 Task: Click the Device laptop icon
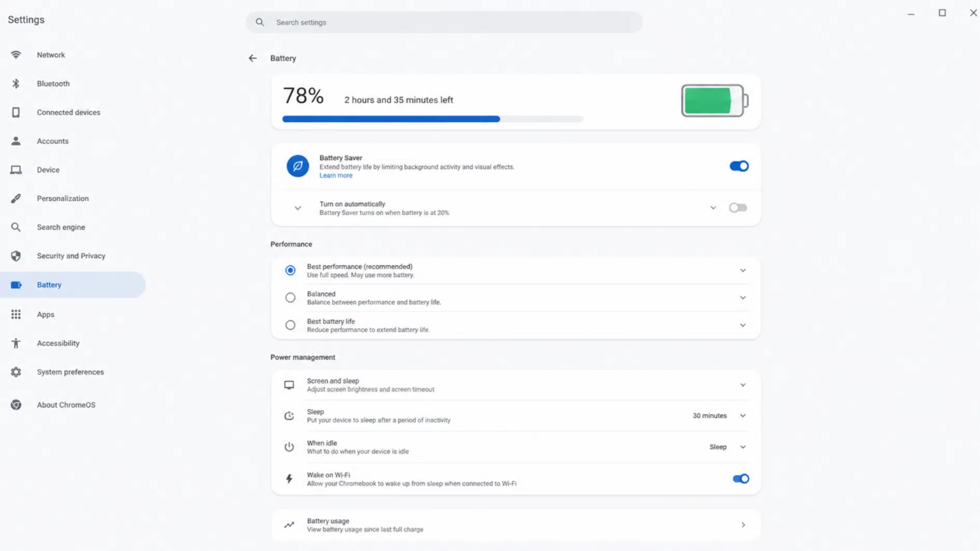pos(16,170)
